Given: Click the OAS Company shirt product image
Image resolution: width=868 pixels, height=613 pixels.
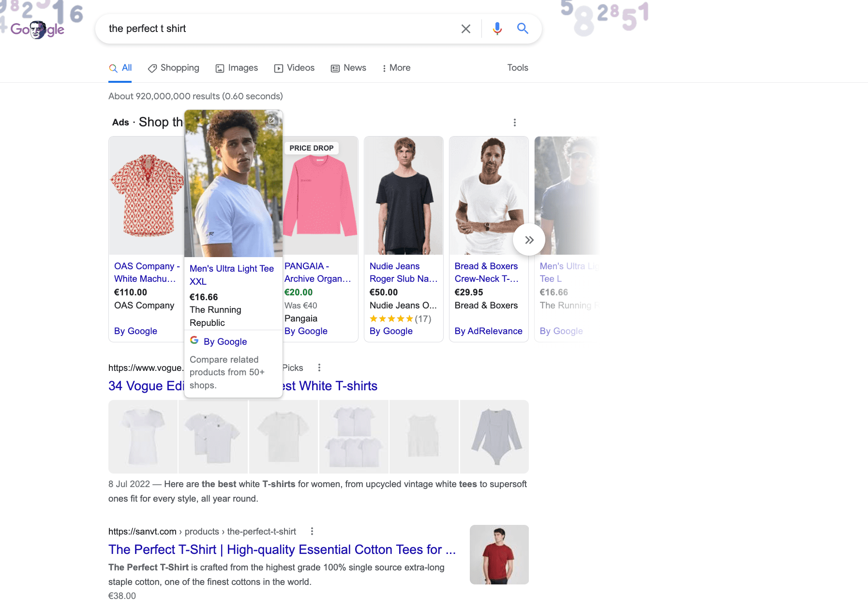Looking at the screenshot, I should point(147,196).
